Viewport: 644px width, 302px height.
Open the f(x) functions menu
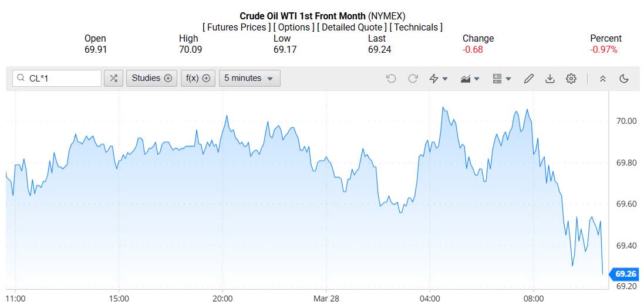(198, 78)
